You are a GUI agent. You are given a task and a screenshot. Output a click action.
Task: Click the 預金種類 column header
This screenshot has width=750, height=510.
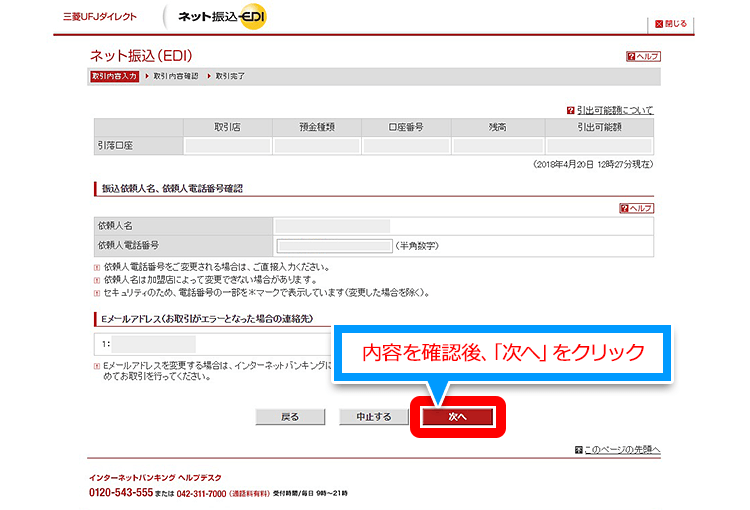317,127
